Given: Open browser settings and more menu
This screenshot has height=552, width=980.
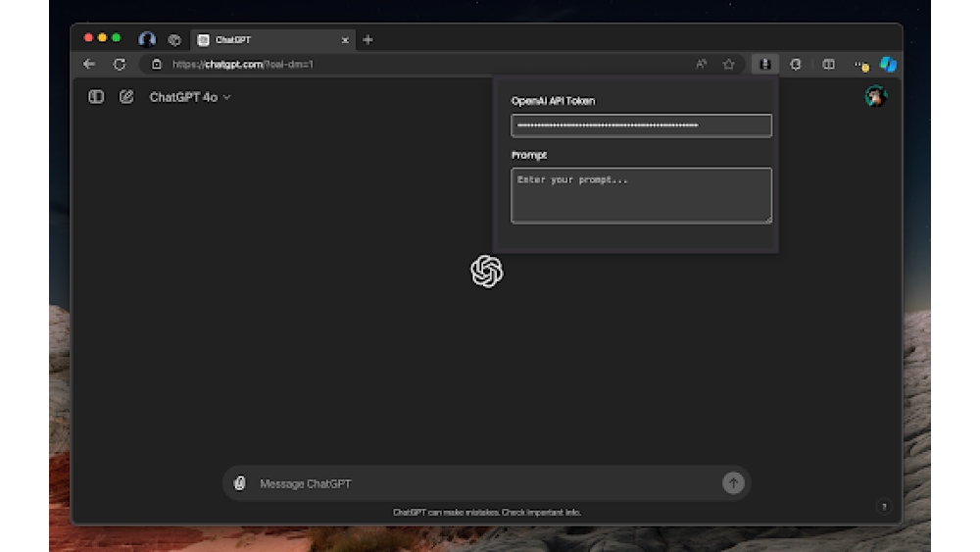Looking at the screenshot, I should (x=860, y=65).
